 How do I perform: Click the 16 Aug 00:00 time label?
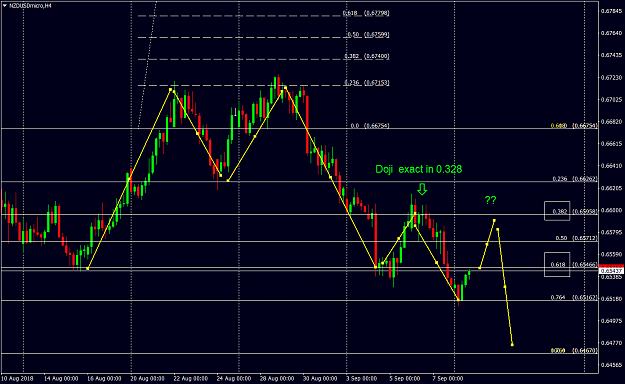[104, 378]
